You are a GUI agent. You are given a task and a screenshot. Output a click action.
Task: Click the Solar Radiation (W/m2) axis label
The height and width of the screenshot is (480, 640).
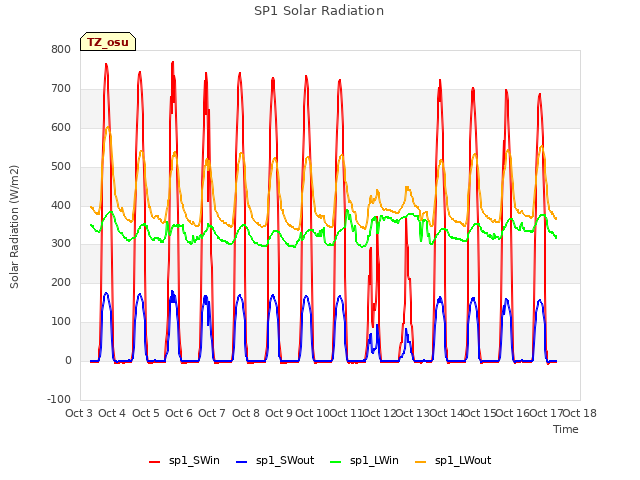pos(14,227)
